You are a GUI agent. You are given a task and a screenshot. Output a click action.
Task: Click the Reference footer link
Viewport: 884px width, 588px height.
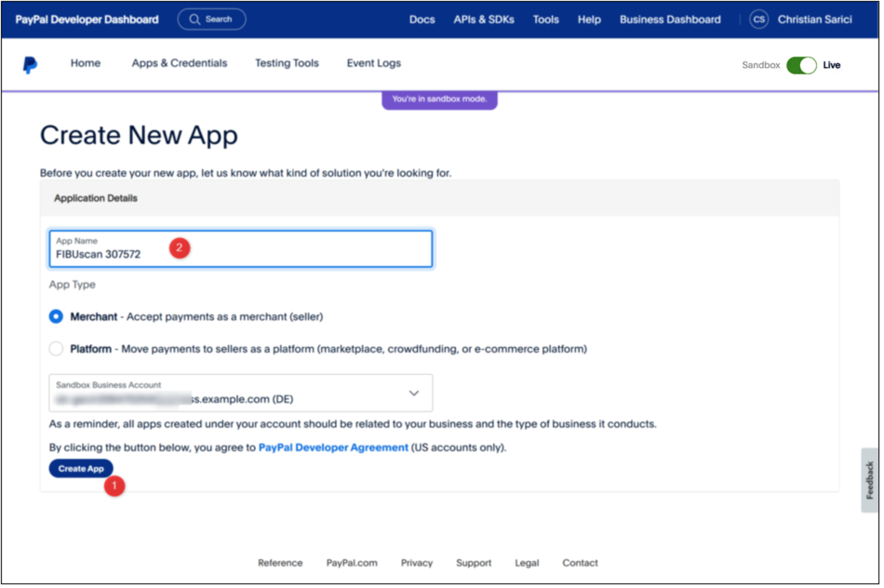click(281, 565)
